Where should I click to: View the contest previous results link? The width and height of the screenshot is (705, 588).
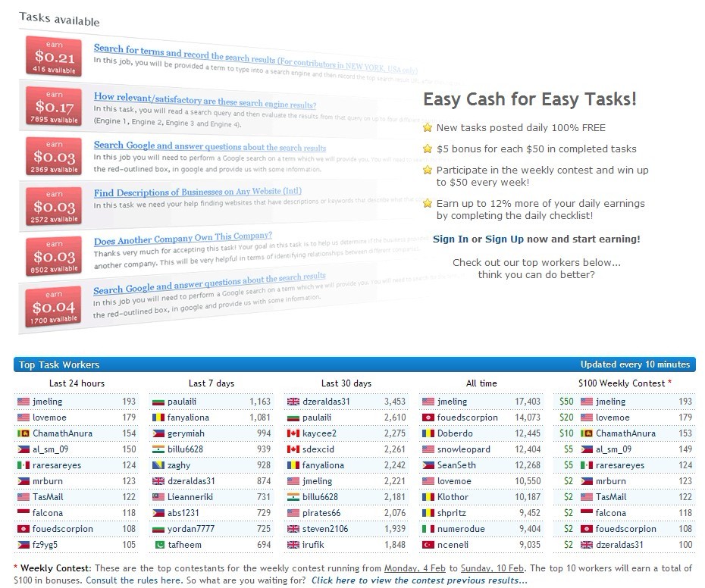click(x=418, y=580)
